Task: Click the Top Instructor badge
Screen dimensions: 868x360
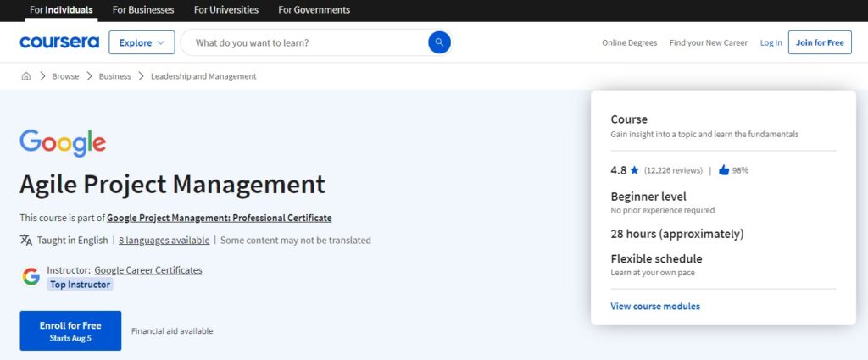Action: [x=81, y=285]
